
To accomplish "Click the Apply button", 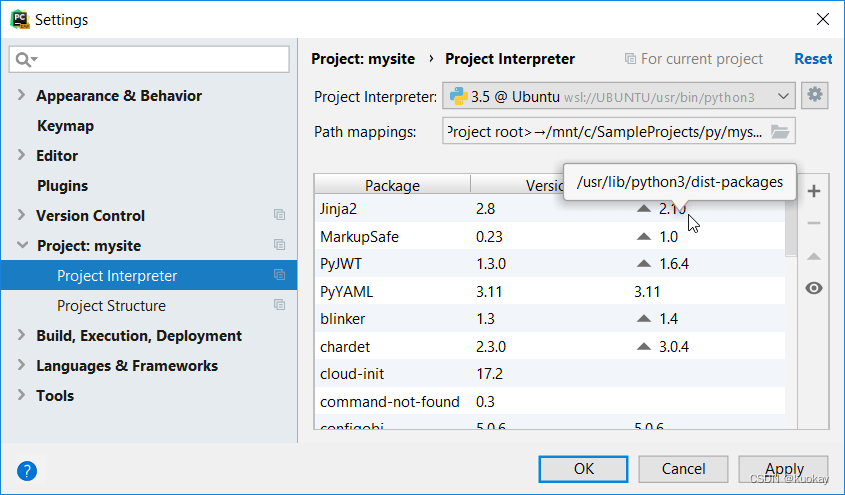I will [x=784, y=469].
